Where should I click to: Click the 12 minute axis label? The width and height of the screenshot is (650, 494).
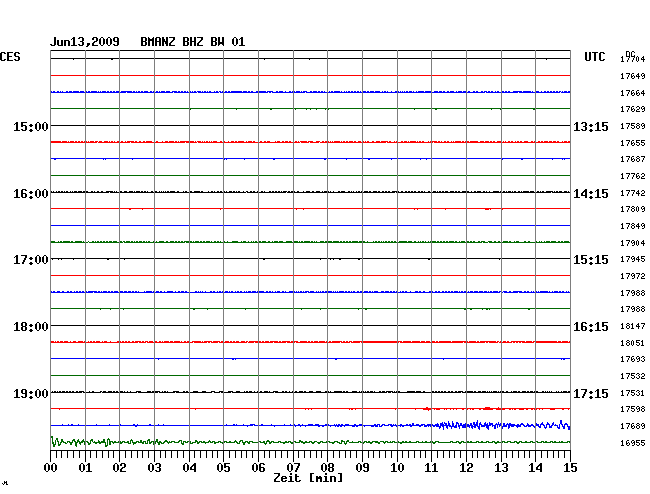coord(466,468)
